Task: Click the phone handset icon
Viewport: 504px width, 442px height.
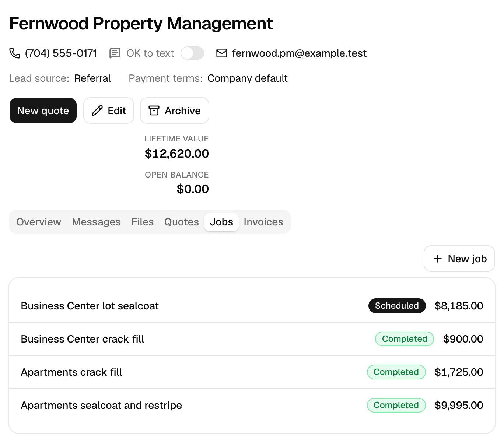Action: [15, 53]
